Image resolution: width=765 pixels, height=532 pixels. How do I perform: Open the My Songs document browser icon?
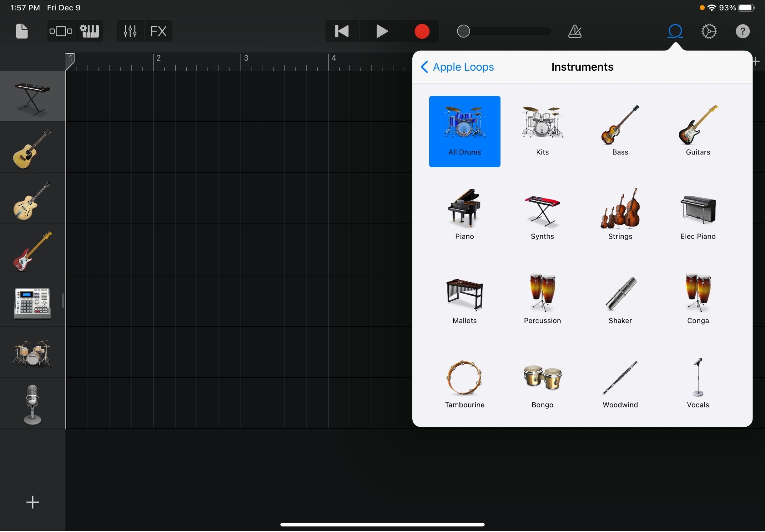pyautogui.click(x=21, y=31)
